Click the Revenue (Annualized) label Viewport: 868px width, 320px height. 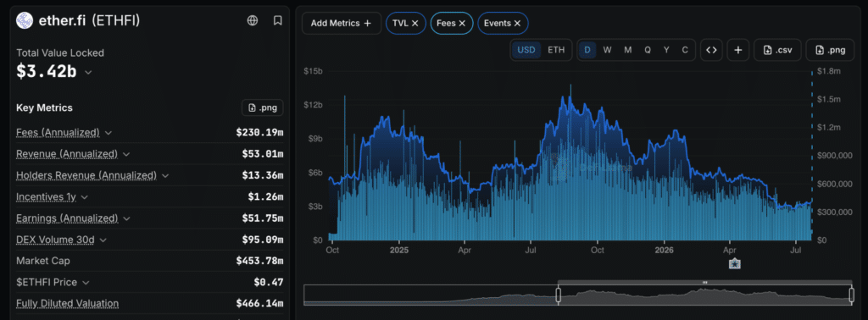click(67, 154)
